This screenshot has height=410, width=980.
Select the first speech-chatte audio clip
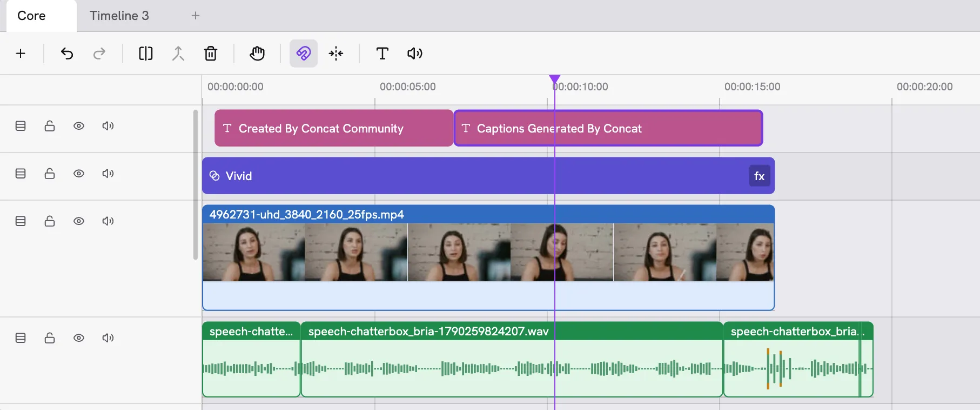tap(251, 359)
